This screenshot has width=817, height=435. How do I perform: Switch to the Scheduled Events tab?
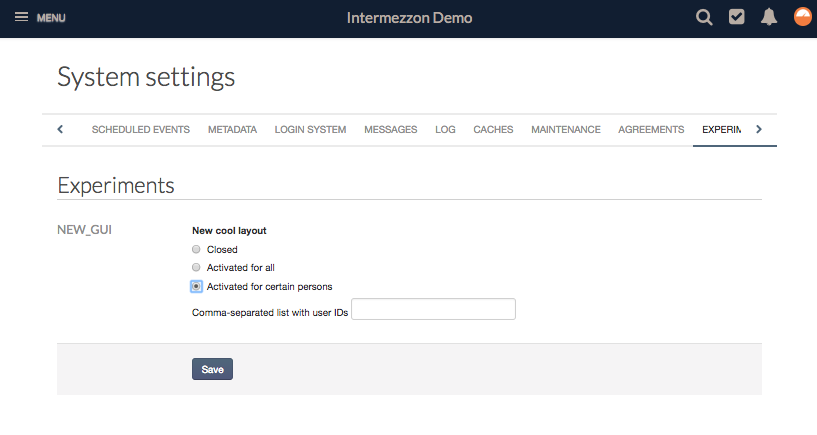(x=141, y=130)
